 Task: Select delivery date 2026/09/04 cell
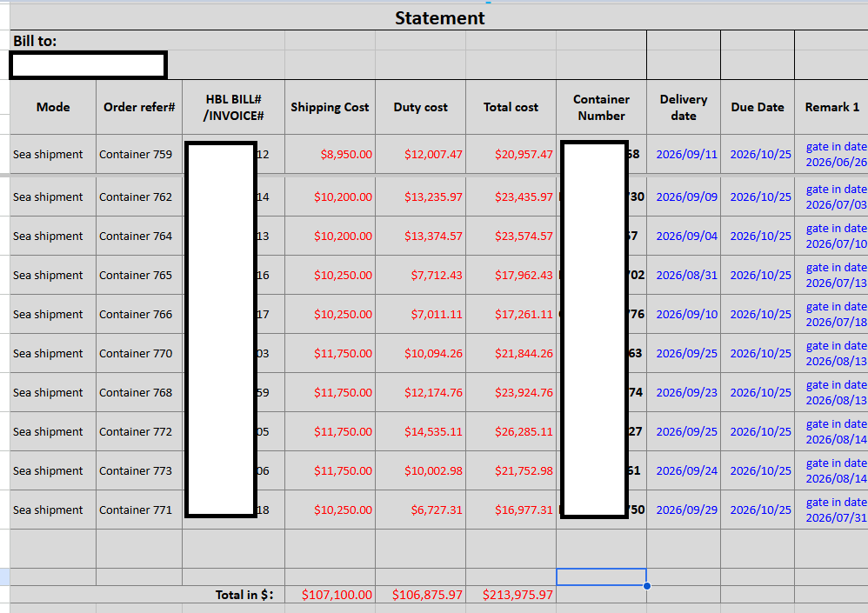click(684, 236)
